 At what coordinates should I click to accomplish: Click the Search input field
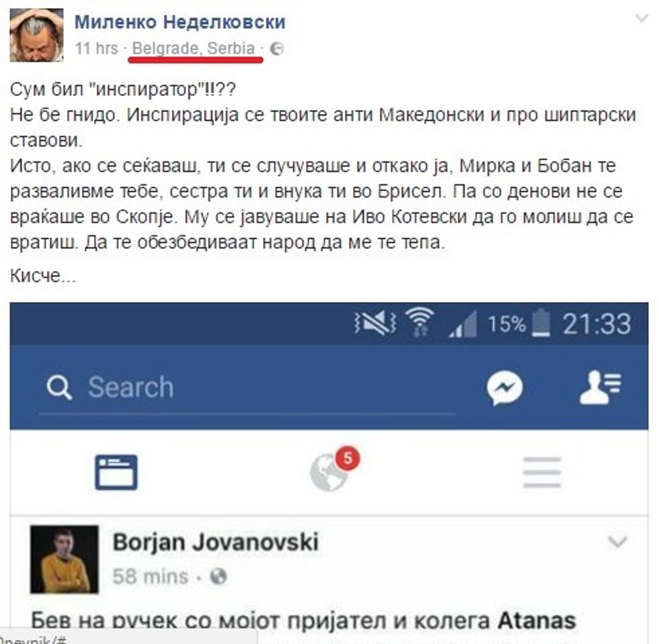248,389
